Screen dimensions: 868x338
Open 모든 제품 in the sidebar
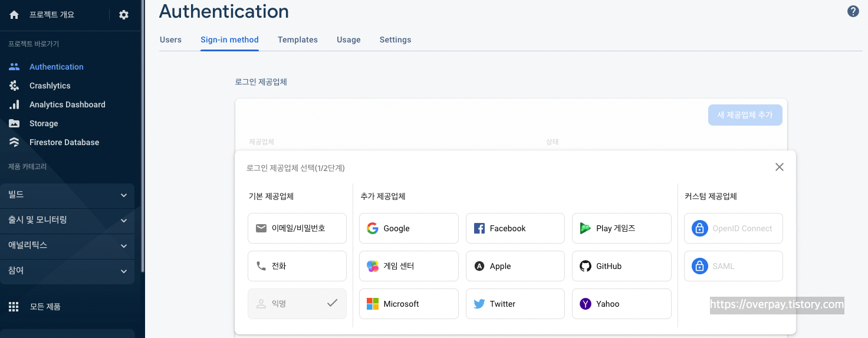(x=45, y=307)
